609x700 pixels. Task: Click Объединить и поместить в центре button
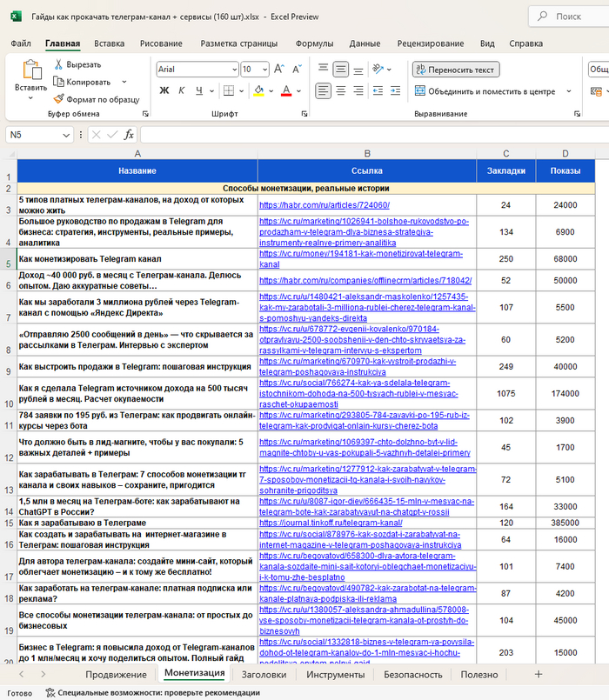tap(484, 90)
